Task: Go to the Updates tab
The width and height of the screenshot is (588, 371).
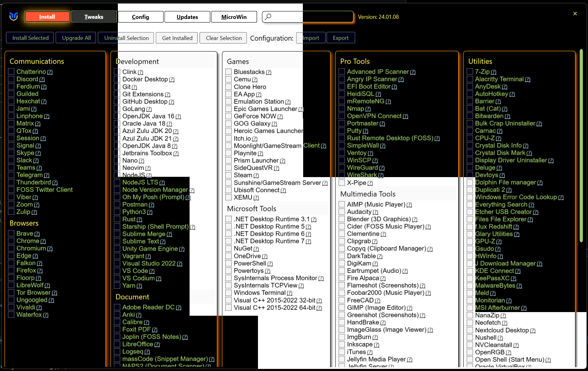Action: (187, 17)
